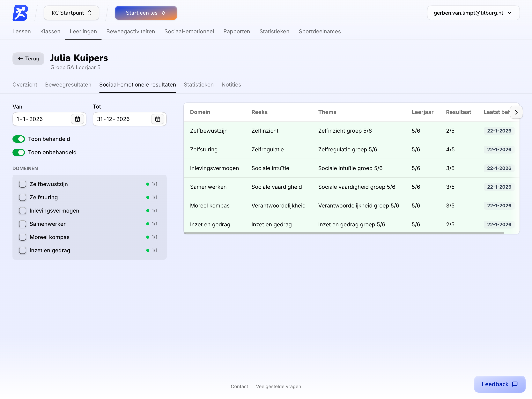Disable the Toon onbehandeld switch
This screenshot has width=532, height=399.
[x=19, y=153]
